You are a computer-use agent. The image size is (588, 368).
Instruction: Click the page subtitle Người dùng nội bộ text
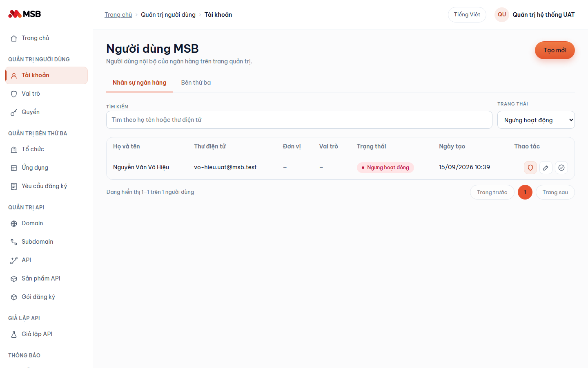click(x=179, y=61)
